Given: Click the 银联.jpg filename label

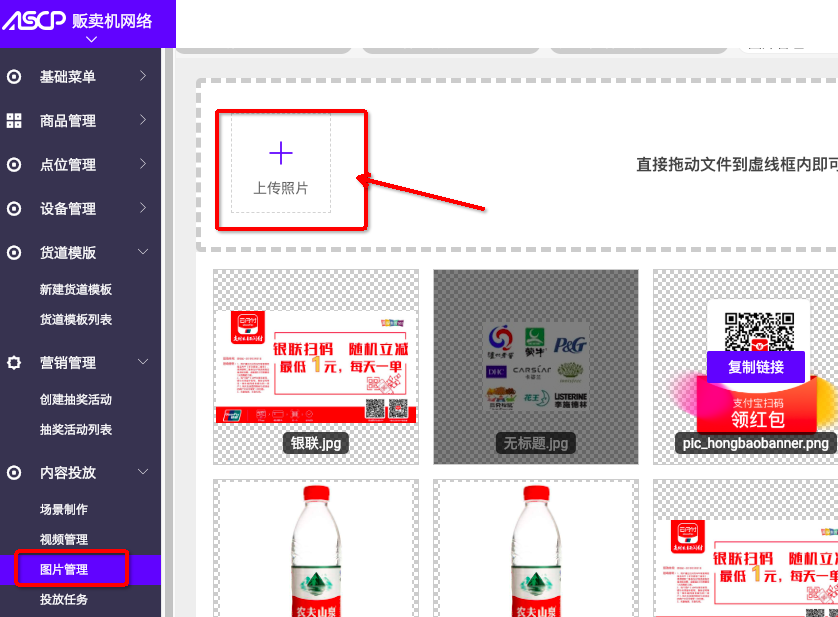Looking at the screenshot, I should tap(316, 443).
